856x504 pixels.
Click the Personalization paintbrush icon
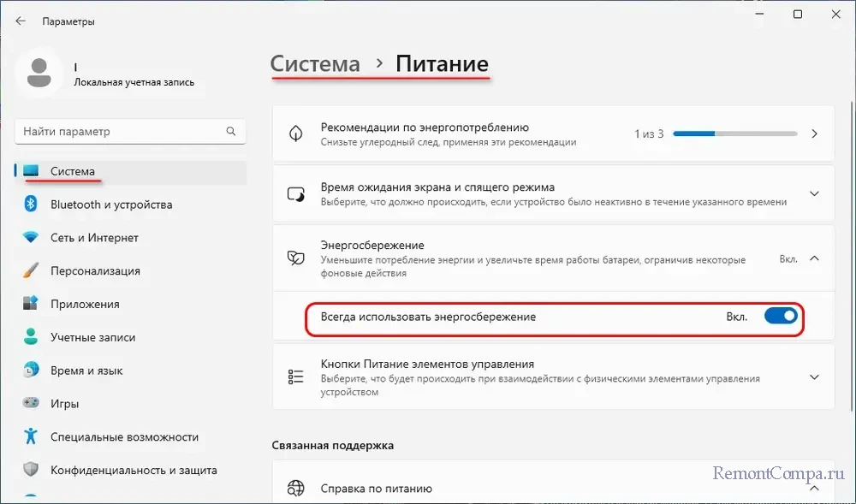[x=31, y=270]
